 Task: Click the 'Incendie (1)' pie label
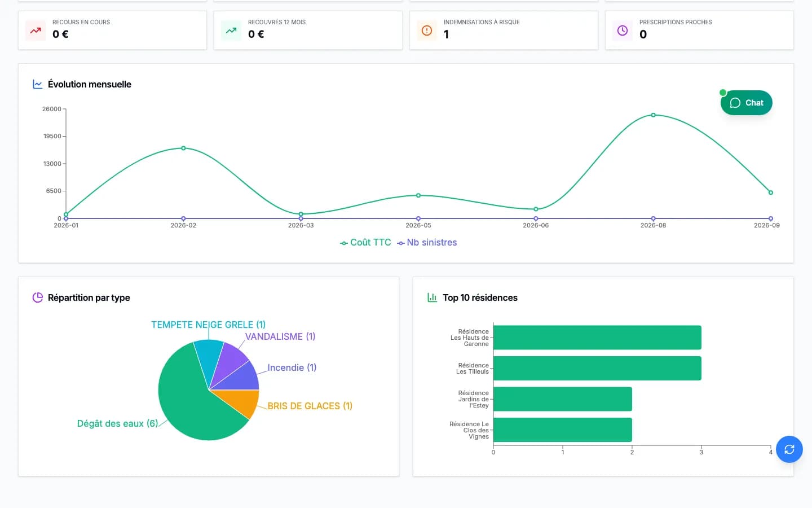(x=292, y=367)
